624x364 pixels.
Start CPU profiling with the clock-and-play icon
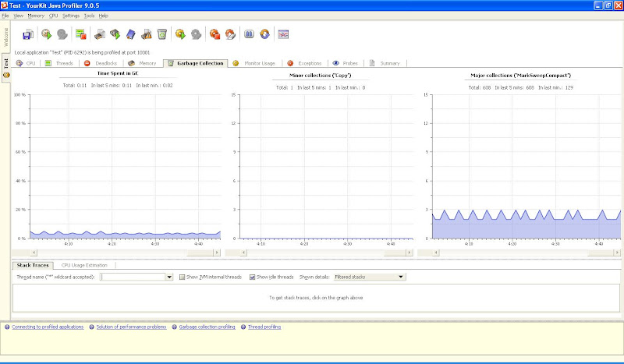click(47, 34)
